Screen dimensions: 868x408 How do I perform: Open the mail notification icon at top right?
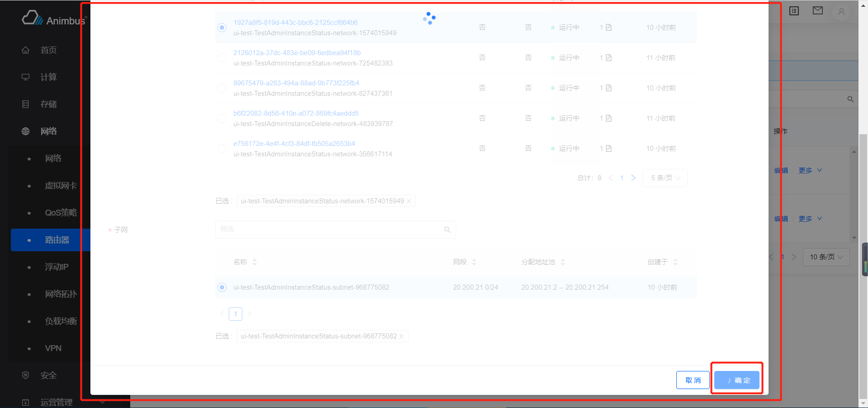point(817,10)
